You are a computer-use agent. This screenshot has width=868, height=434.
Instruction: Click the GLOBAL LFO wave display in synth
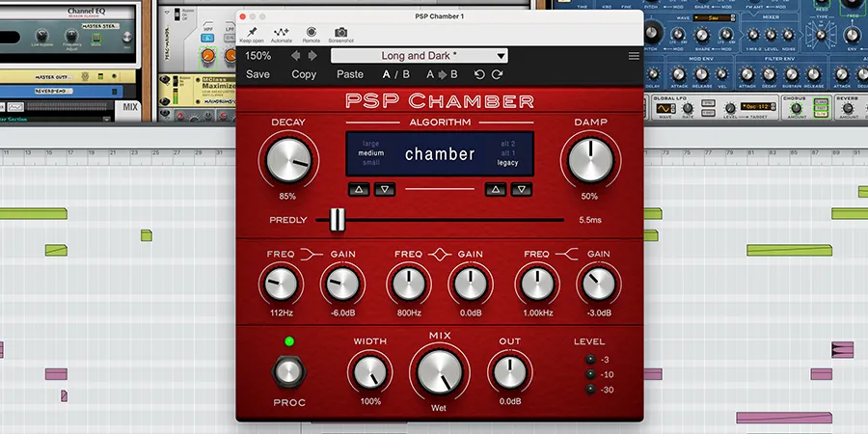tap(665, 108)
